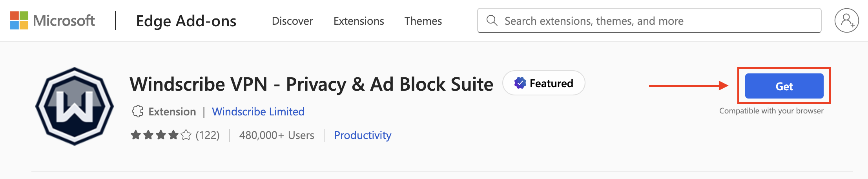
Task: Click the (122) review count
Action: pos(208,135)
